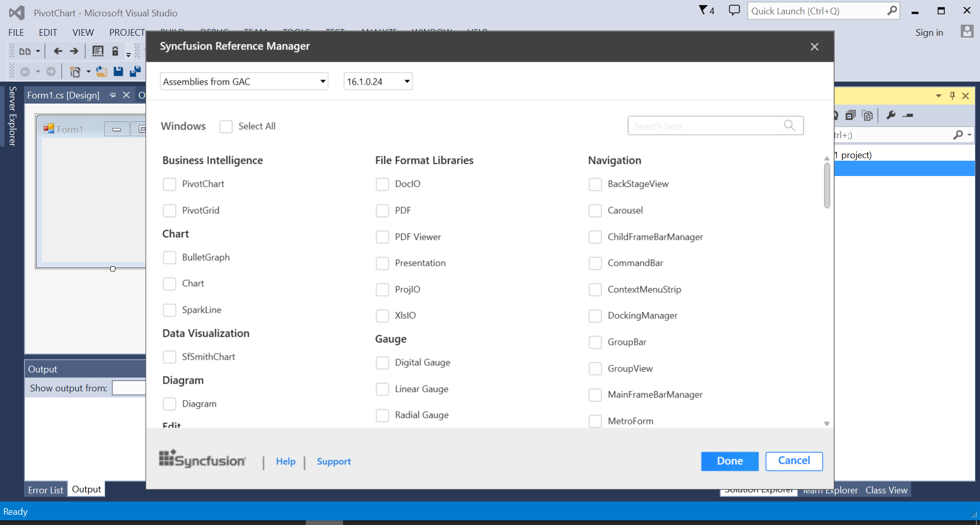Open the VIEW menu
The width and height of the screenshot is (980, 525).
pos(83,33)
